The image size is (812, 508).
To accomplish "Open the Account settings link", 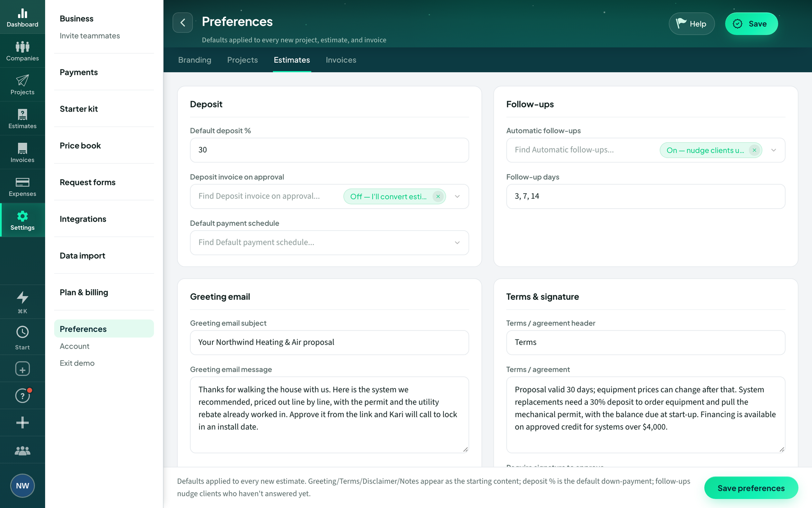I will (74, 346).
